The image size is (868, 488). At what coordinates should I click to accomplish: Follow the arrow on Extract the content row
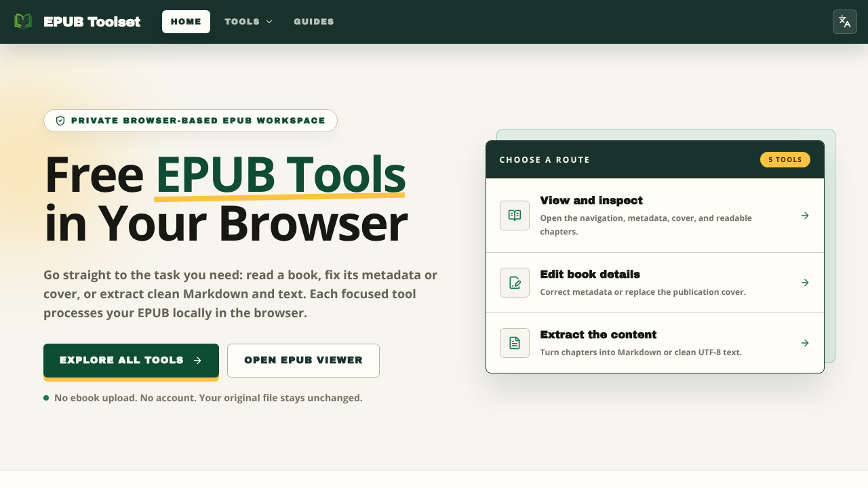(x=805, y=343)
